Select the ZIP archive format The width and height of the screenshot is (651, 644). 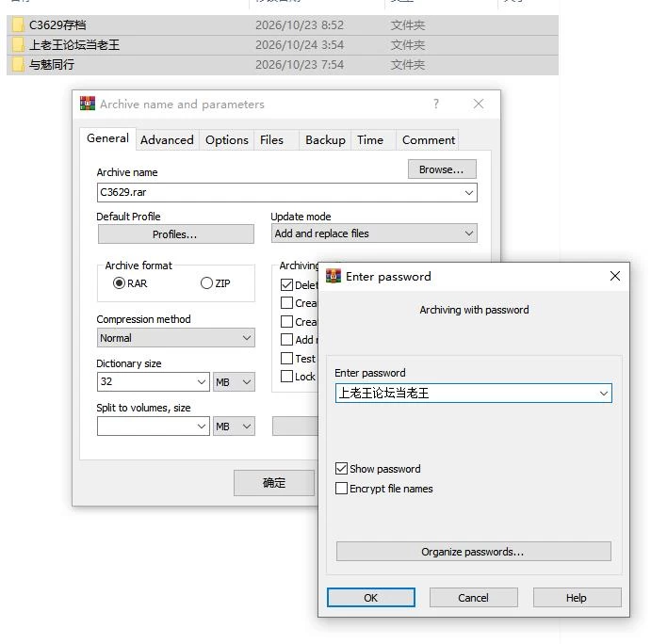point(206,283)
